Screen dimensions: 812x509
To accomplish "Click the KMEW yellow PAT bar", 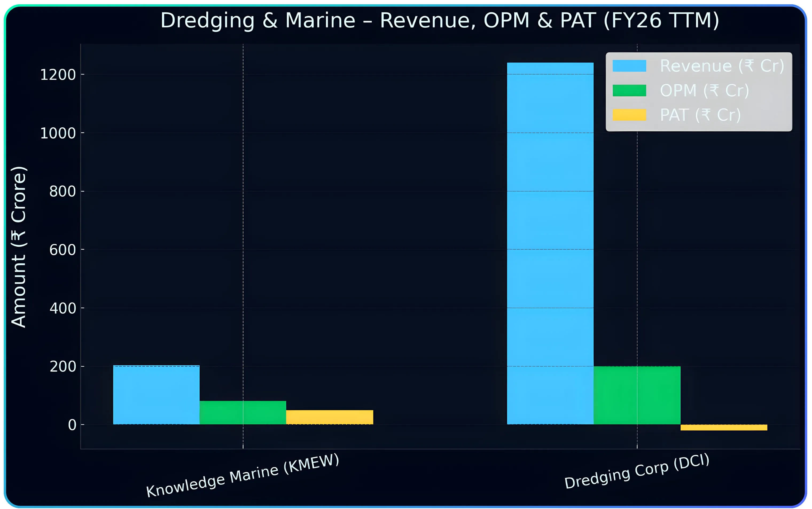I will 329,417.
